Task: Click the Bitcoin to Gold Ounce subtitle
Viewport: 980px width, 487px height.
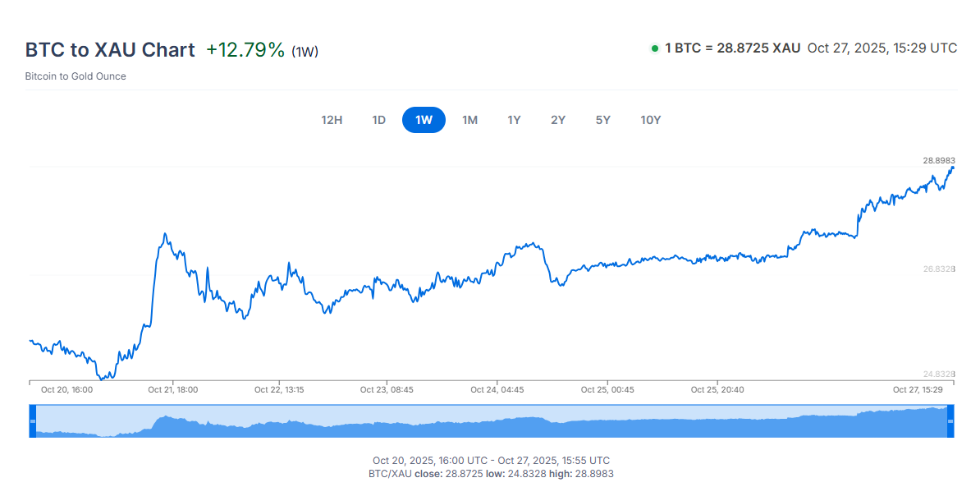Action: pos(76,76)
